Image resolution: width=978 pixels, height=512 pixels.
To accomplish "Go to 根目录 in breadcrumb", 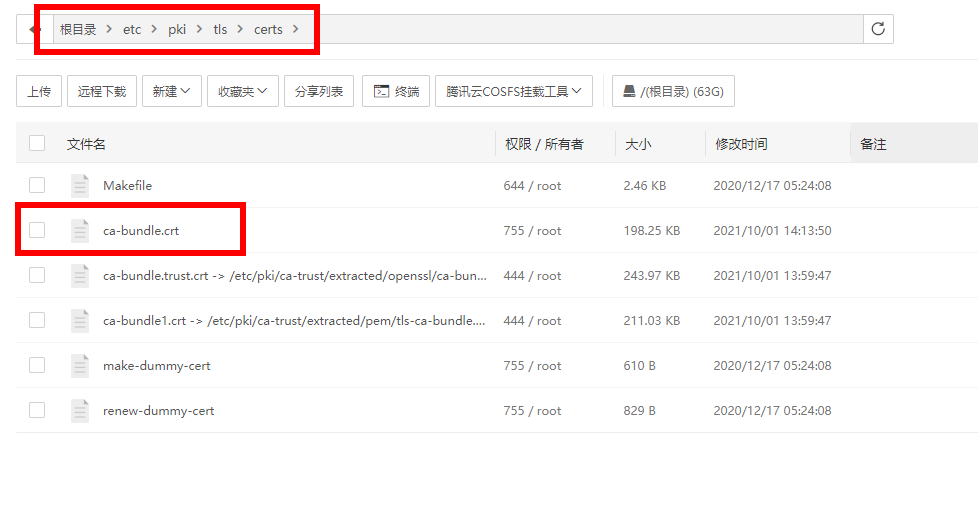I will click(78, 29).
